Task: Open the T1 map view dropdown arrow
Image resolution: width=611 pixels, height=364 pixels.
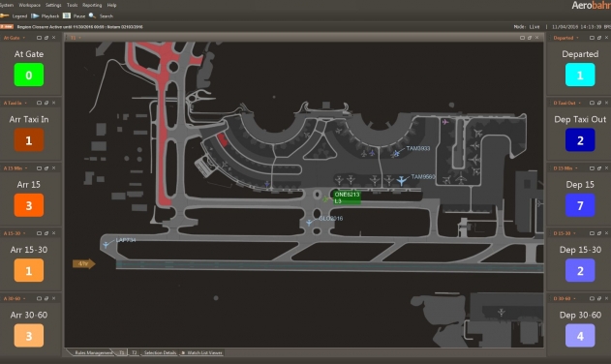Action: [x=79, y=38]
